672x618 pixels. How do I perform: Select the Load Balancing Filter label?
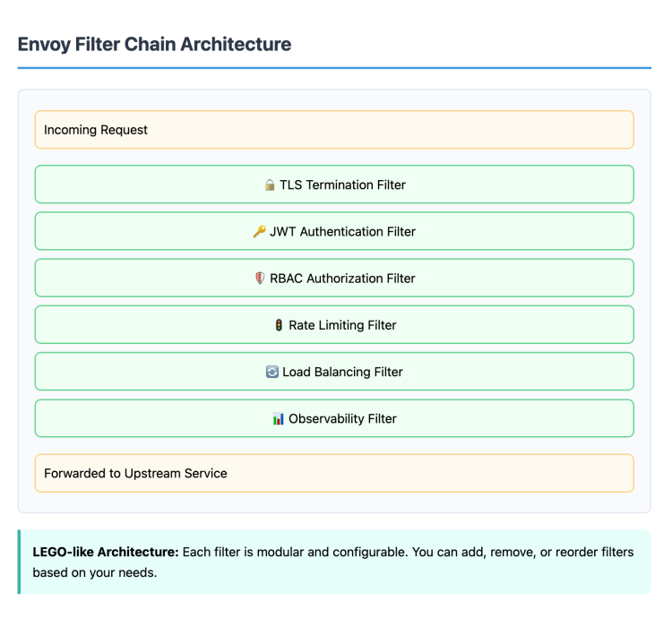[342, 372]
